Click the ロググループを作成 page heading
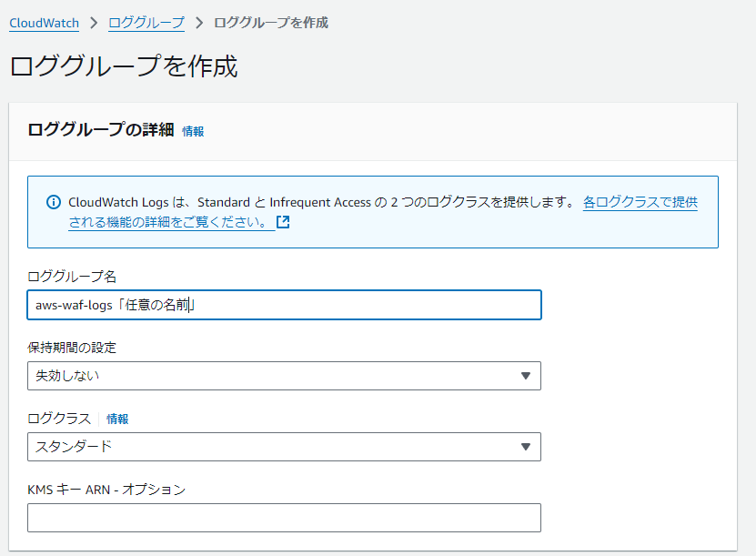 [124, 66]
